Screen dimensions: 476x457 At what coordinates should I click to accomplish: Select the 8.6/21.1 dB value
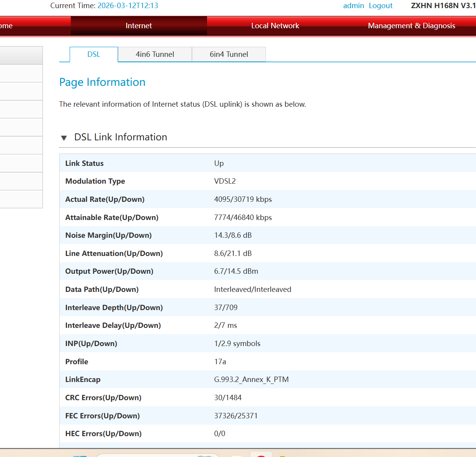[233, 253]
